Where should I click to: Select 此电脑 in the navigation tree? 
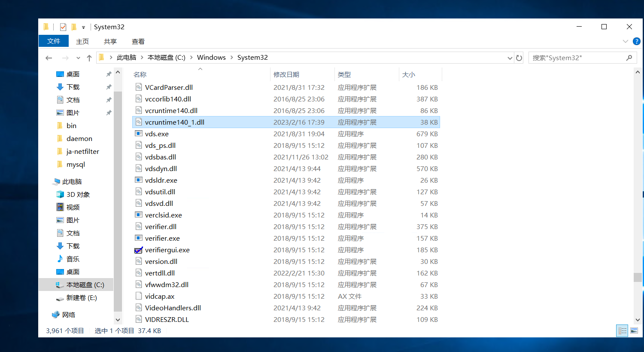pos(72,182)
